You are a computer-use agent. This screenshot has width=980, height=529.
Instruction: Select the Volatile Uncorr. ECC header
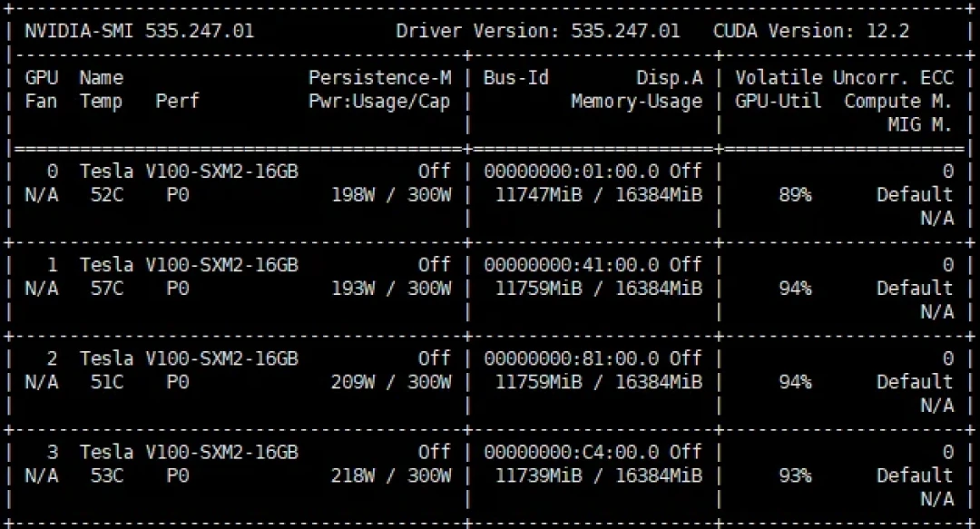[845, 77]
